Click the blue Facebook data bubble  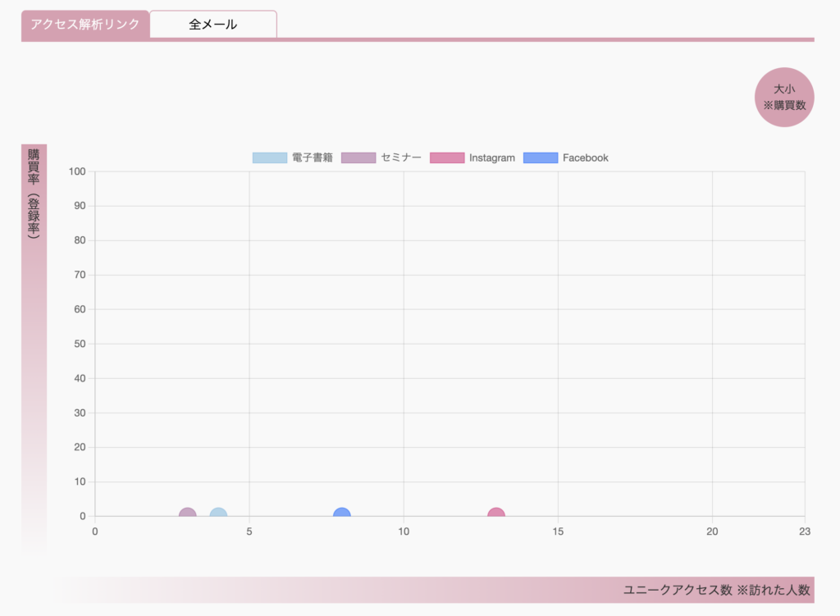[342, 513]
